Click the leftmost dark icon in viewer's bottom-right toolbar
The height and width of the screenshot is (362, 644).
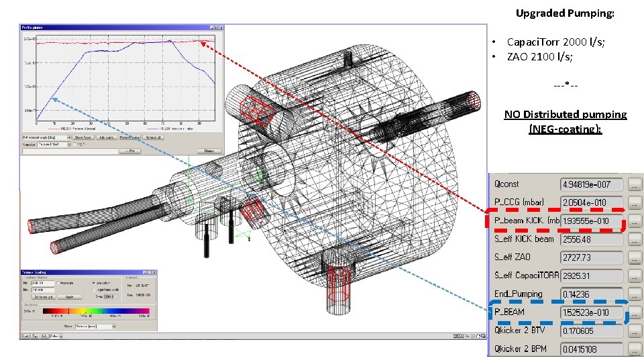click(455, 336)
